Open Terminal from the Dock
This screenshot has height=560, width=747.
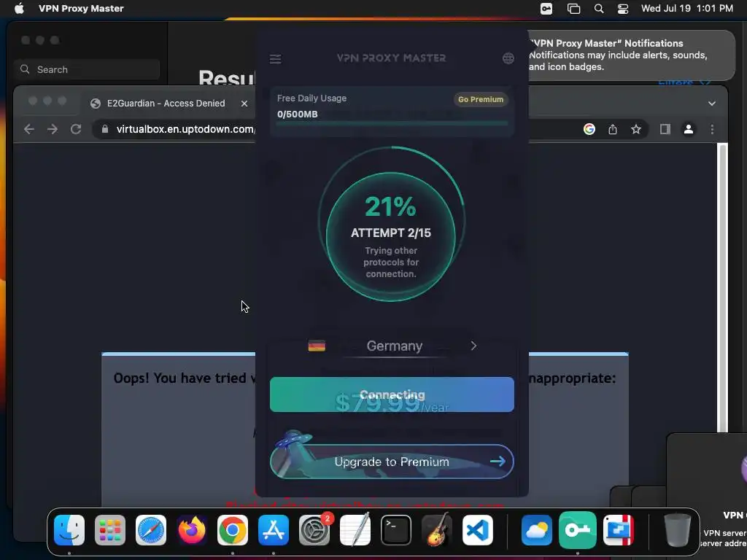(x=396, y=530)
